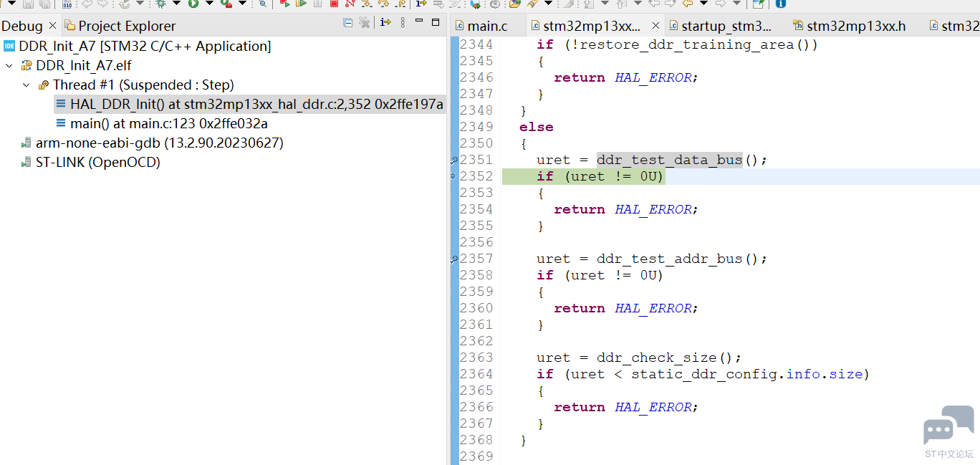Image resolution: width=980 pixels, height=465 pixels.
Task: Toggle breakpoint marker at line 2351
Action: point(454,160)
